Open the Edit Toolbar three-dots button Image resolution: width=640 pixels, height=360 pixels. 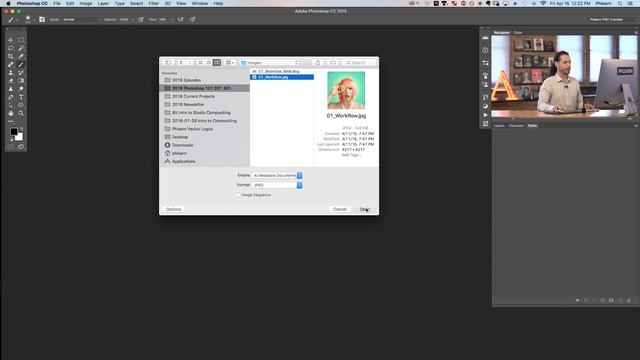point(11,121)
